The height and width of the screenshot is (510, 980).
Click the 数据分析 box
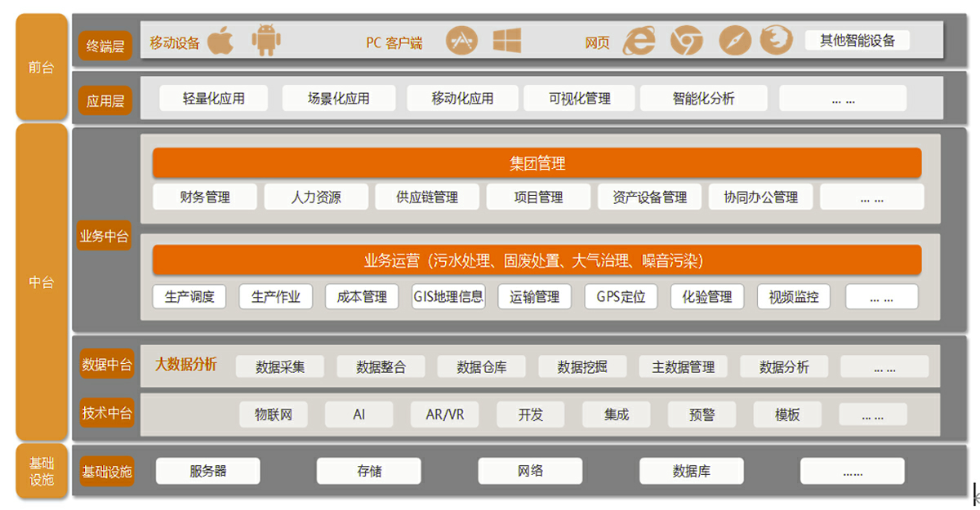pos(784,366)
